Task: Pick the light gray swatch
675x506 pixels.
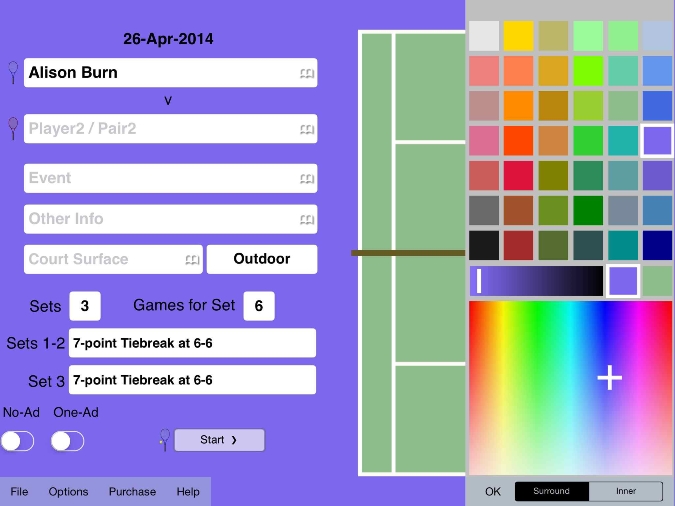Action: click(x=484, y=36)
